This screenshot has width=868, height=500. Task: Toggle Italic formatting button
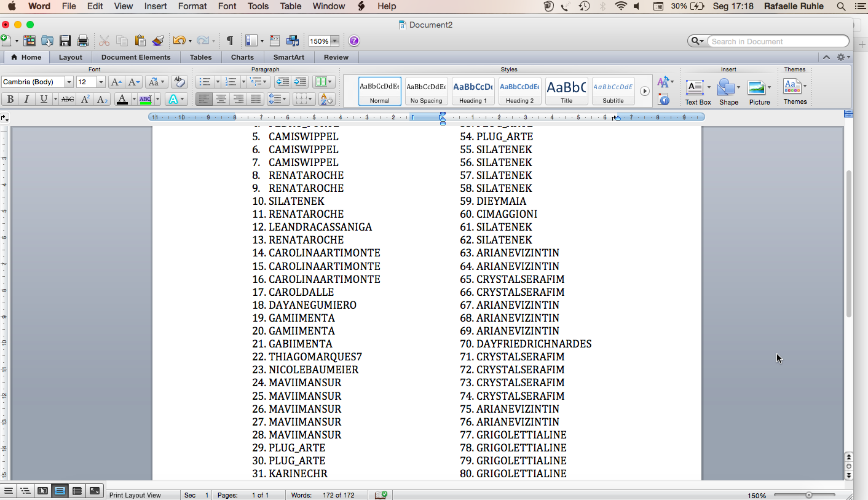(26, 99)
